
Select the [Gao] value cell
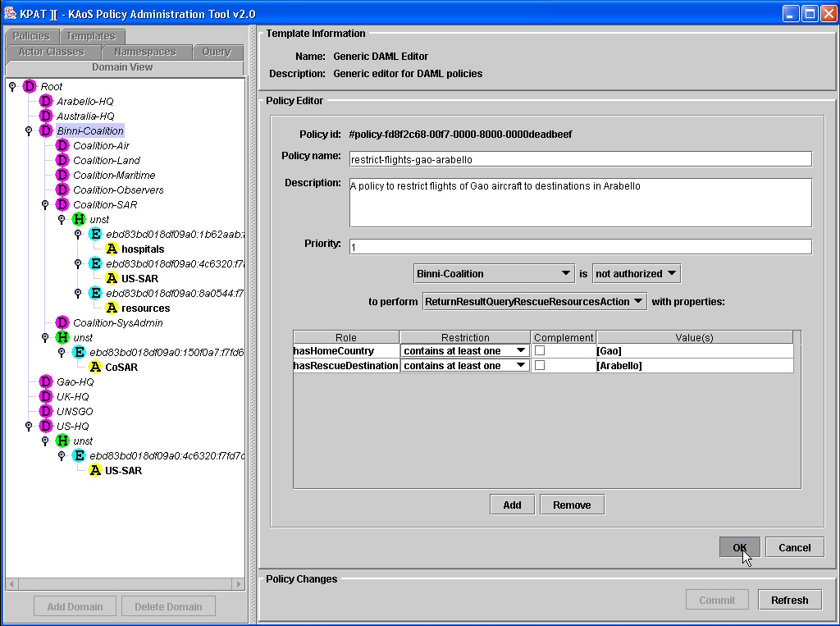694,350
